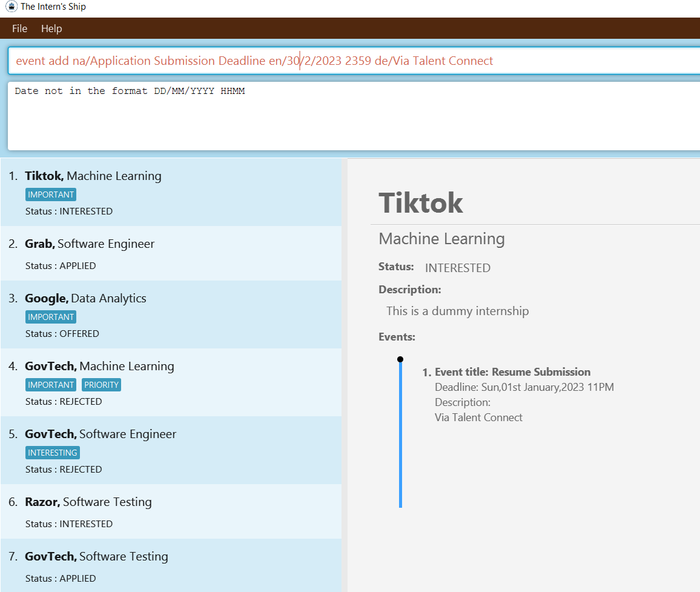Screen dimensions: 700x592
Task: Click IMPORTANT tag on GovTech Machine Learning
Action: click(51, 385)
